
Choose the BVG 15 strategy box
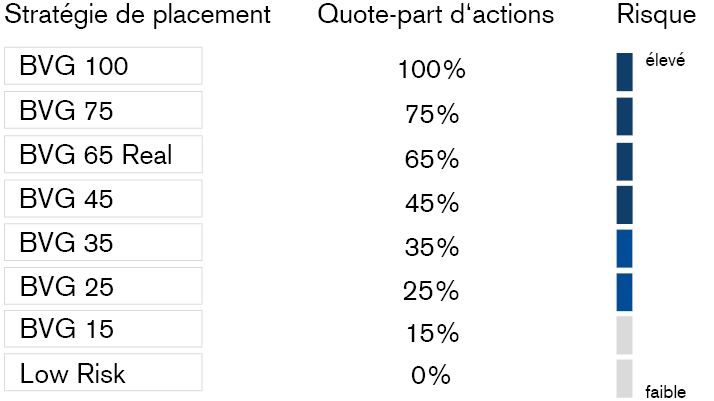coord(103,329)
